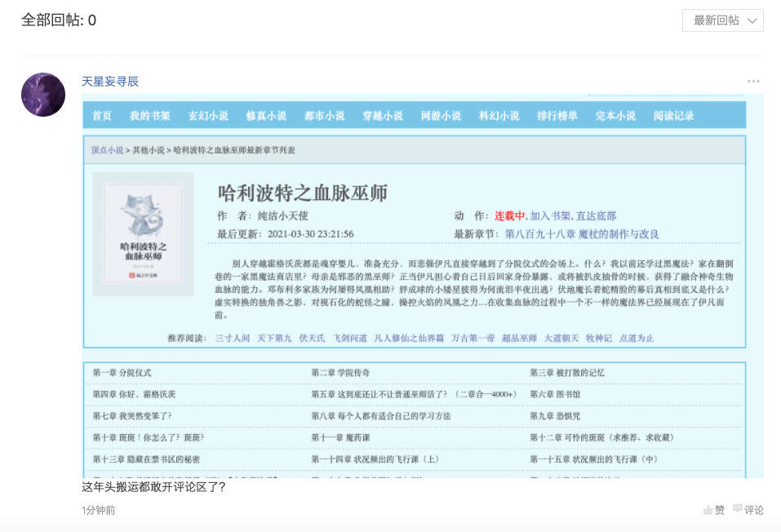Select 修真小说 in the nav bar
The width and height of the screenshot is (781, 532).
267,116
